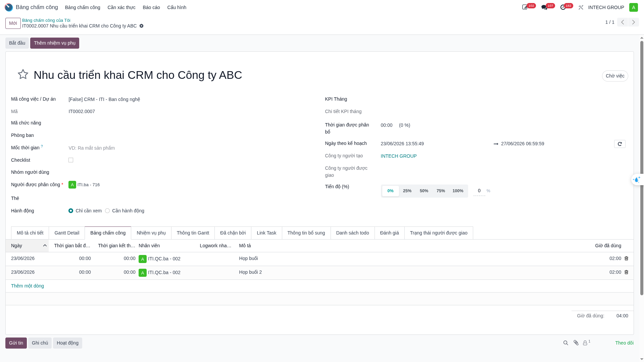The width and height of the screenshot is (644, 362).
Task: Sort the timesheet table by 'Ngày' column
Action: (x=27, y=246)
